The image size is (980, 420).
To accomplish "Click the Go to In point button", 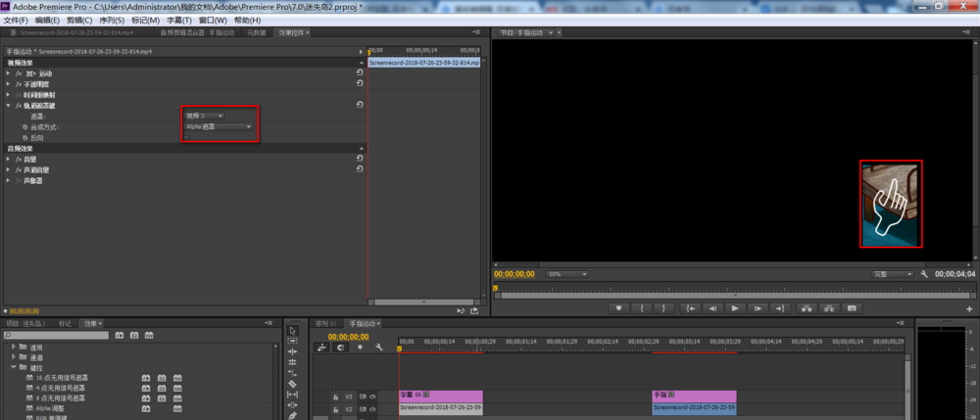I will (x=691, y=307).
